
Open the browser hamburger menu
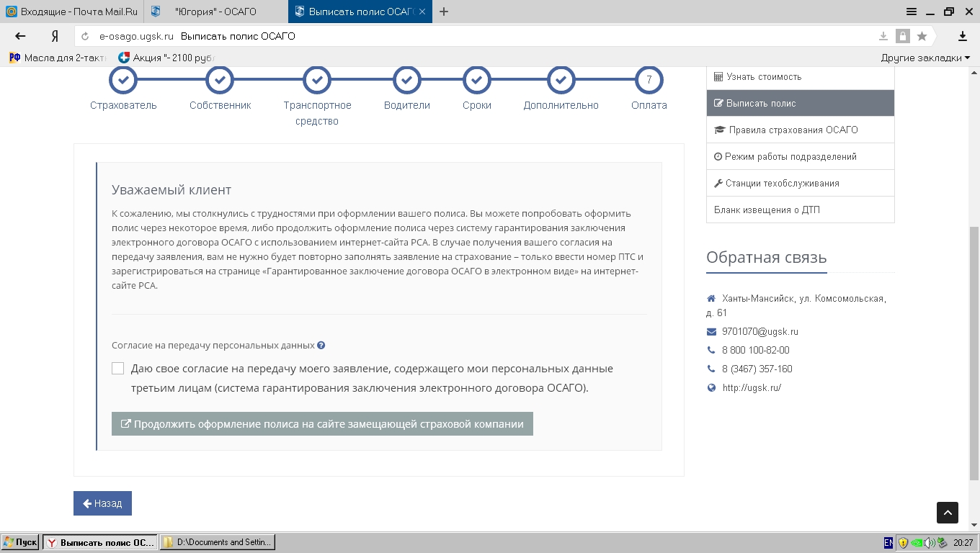coord(912,12)
